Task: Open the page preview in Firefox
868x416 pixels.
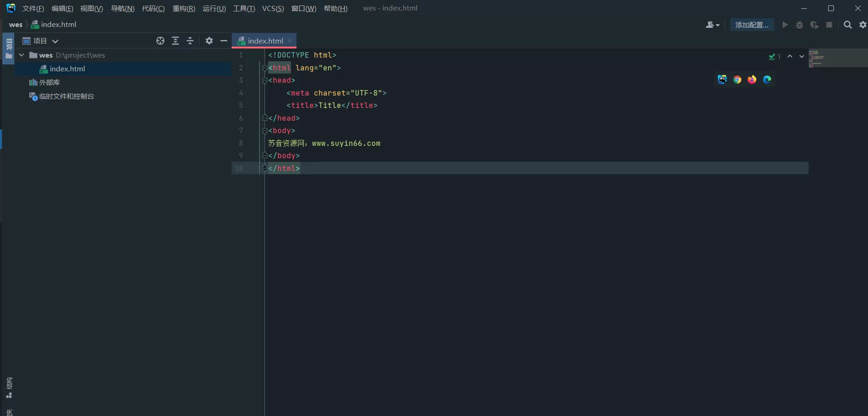Action: point(752,80)
